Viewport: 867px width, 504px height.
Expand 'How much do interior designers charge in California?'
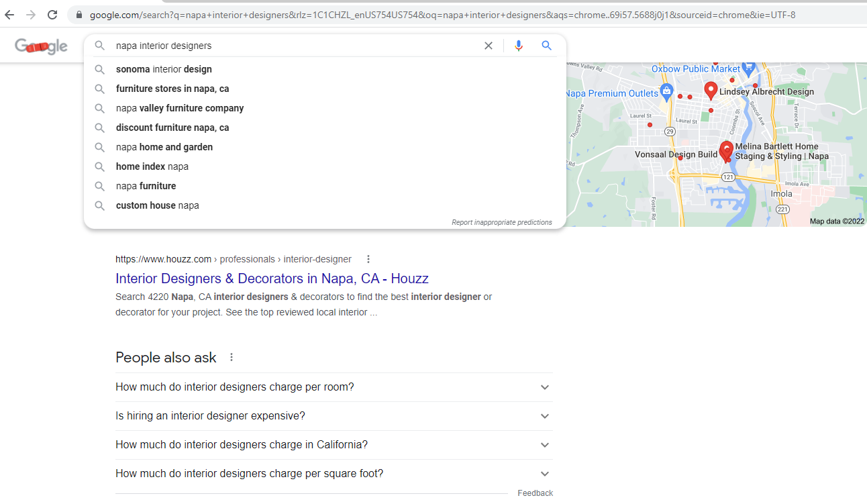pyautogui.click(x=334, y=445)
